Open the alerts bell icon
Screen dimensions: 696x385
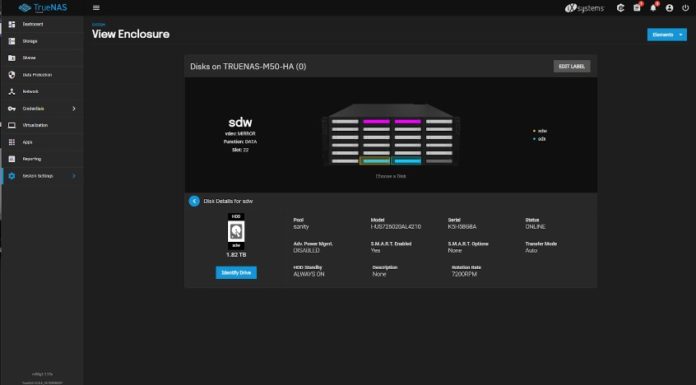click(x=653, y=8)
